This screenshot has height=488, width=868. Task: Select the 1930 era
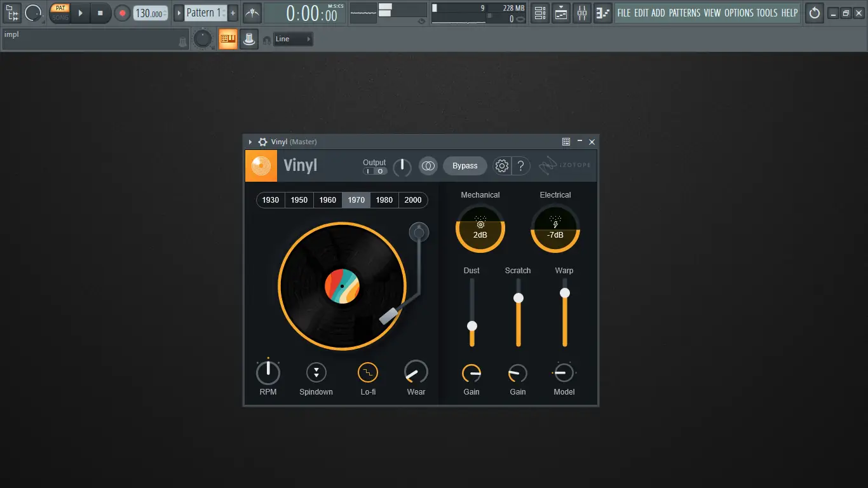[x=271, y=200]
